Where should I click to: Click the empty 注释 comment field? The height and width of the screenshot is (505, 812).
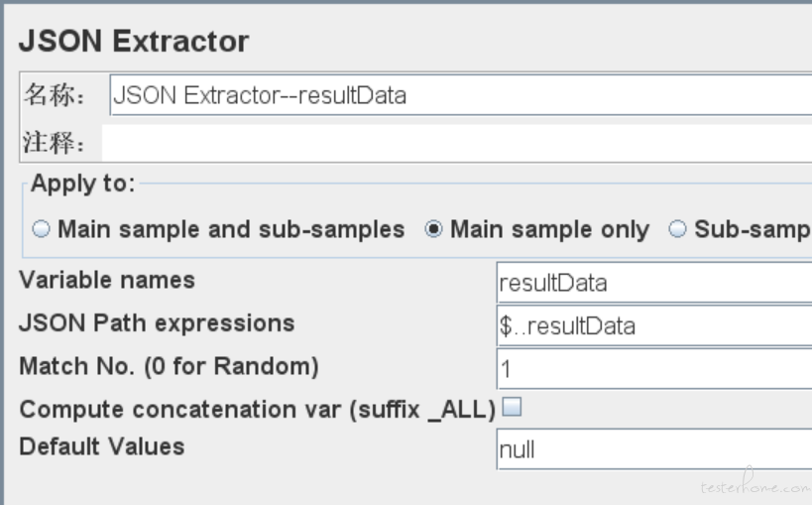457,143
